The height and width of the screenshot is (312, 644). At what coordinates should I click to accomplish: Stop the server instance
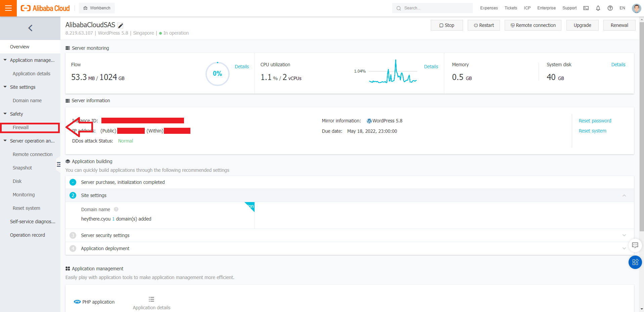click(x=447, y=25)
